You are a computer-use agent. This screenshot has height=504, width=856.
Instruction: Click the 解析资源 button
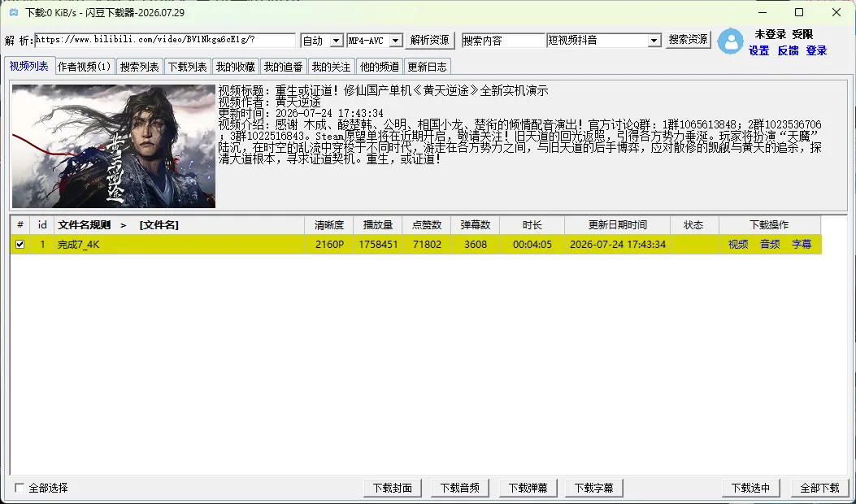pos(430,40)
